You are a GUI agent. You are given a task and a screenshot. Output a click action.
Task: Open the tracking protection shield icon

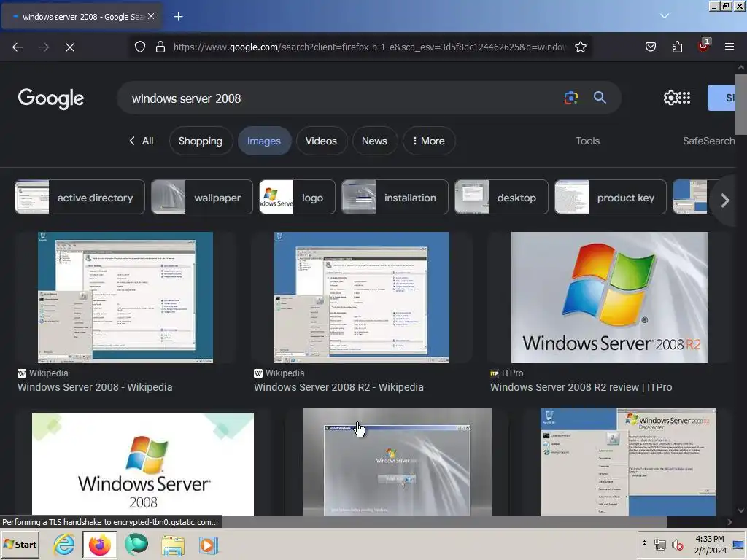[139, 47]
